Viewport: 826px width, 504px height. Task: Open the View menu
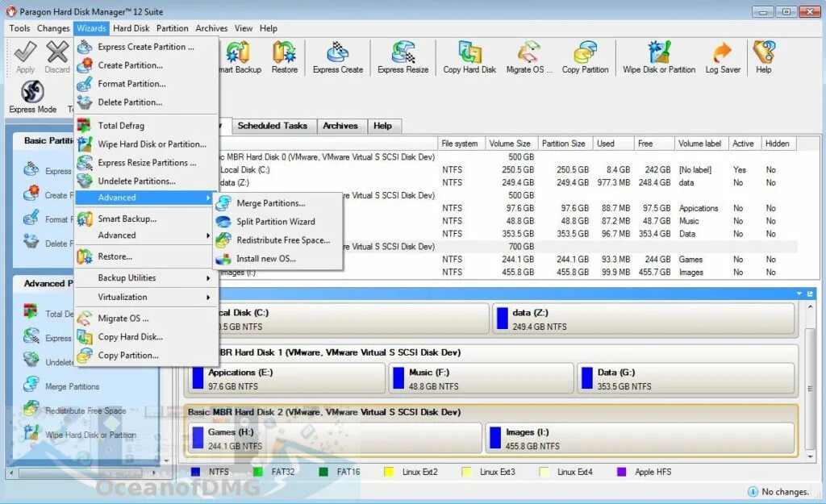tap(244, 28)
